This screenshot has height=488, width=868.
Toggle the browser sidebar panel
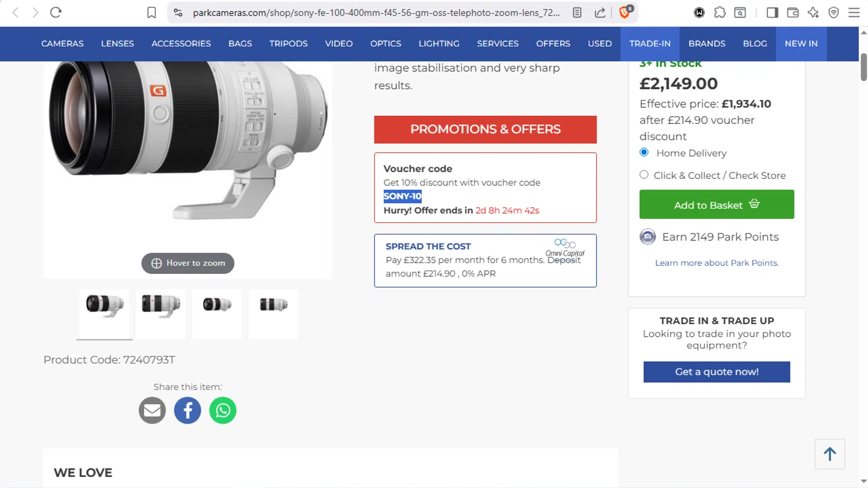772,13
